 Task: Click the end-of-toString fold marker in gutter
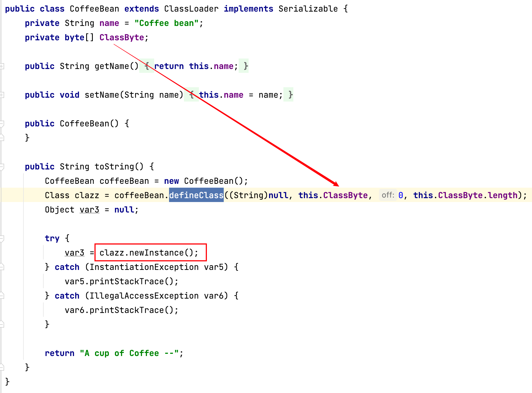[x=2, y=367]
